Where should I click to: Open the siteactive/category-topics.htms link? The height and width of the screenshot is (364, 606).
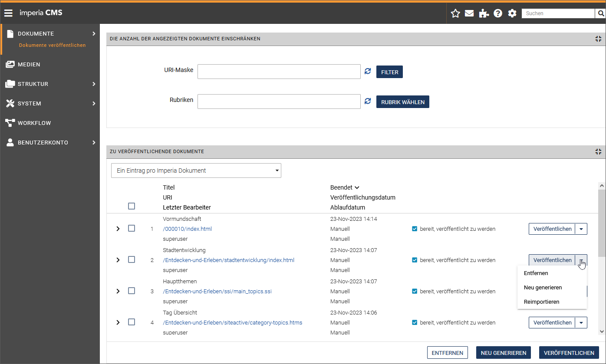pyautogui.click(x=232, y=322)
